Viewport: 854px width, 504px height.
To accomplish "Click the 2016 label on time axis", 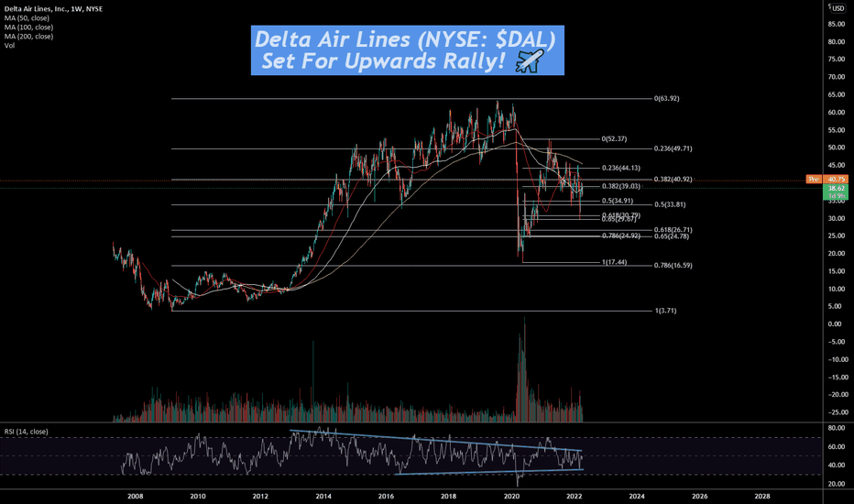I will 386,497.
